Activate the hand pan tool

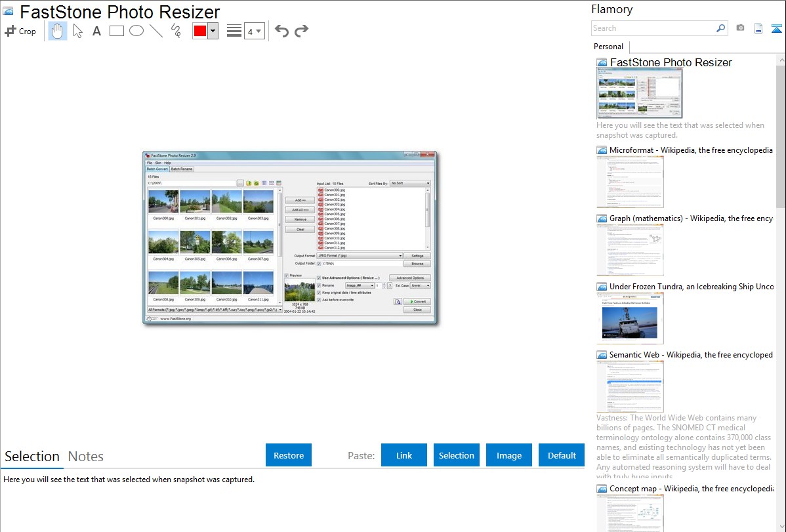(x=57, y=31)
